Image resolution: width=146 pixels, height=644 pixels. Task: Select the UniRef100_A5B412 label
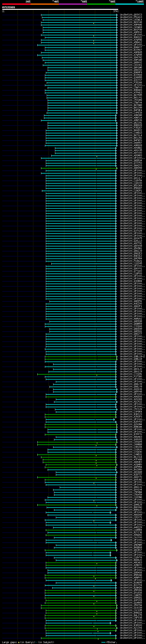[131, 42]
